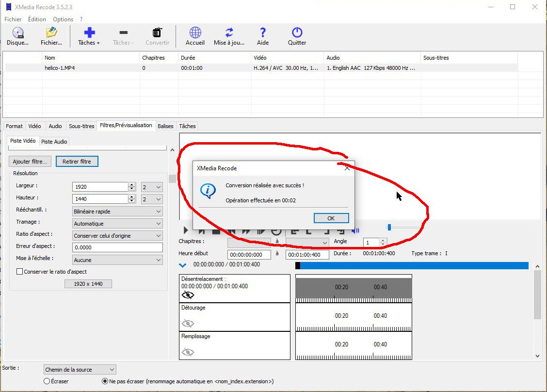
Task: Click filter panel scroll-up arrow
Action: coord(172,150)
